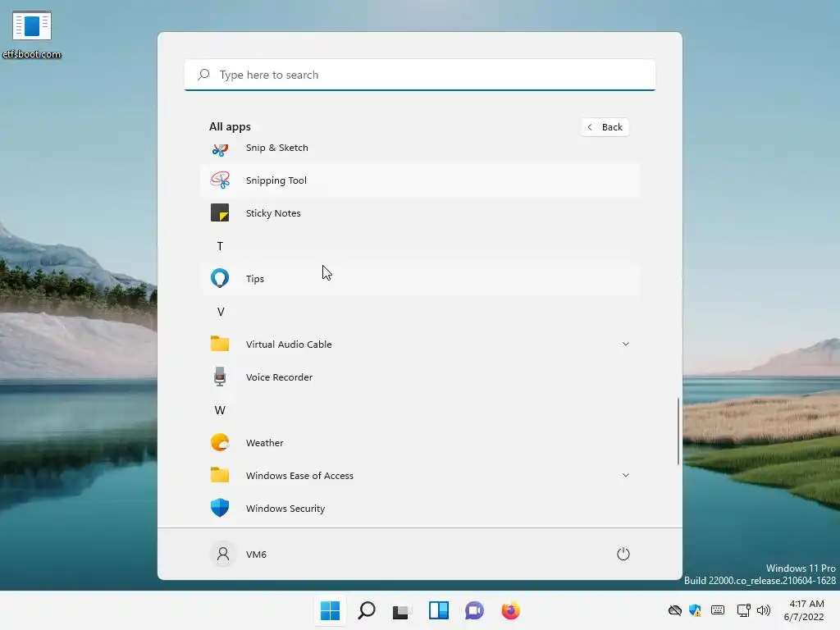Viewport: 840px width, 630px height.
Task: Click the Snipping Tool label text
Action: pyautogui.click(x=276, y=180)
